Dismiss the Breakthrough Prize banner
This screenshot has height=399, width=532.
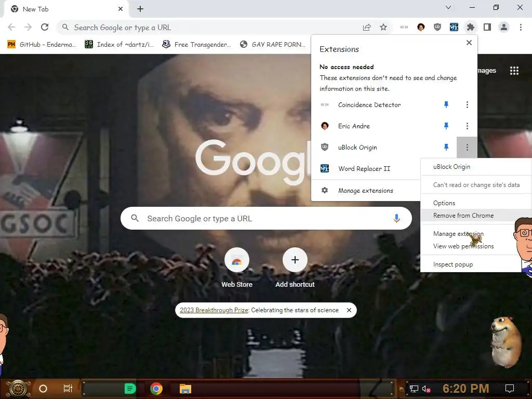click(x=349, y=310)
